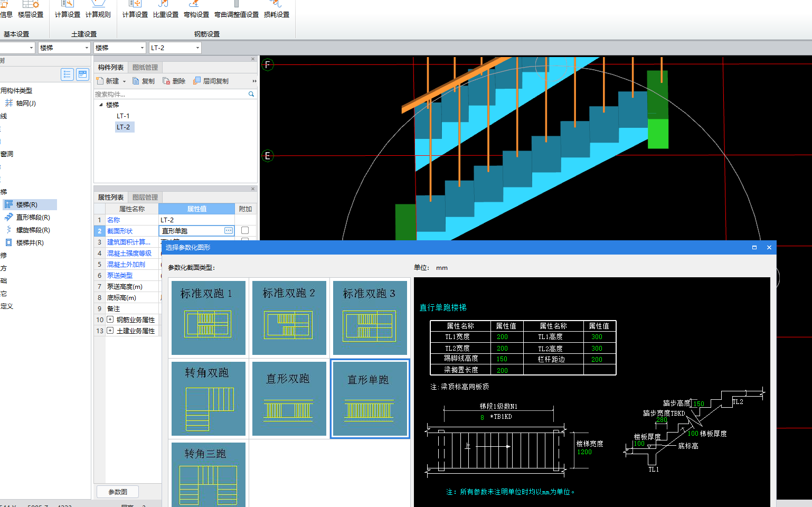
Task: Edit 踏步宽度 value 280 in diagram
Action: [x=662, y=420]
